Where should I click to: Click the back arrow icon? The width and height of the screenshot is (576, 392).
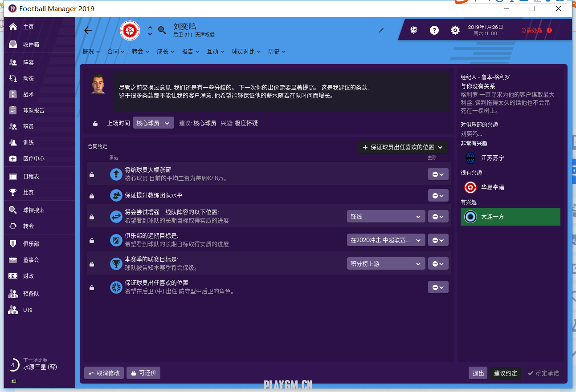click(x=88, y=30)
